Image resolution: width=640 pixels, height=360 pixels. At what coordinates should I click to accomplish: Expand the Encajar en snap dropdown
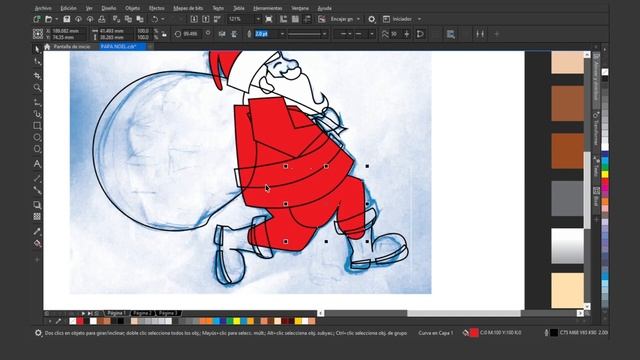click(x=358, y=19)
